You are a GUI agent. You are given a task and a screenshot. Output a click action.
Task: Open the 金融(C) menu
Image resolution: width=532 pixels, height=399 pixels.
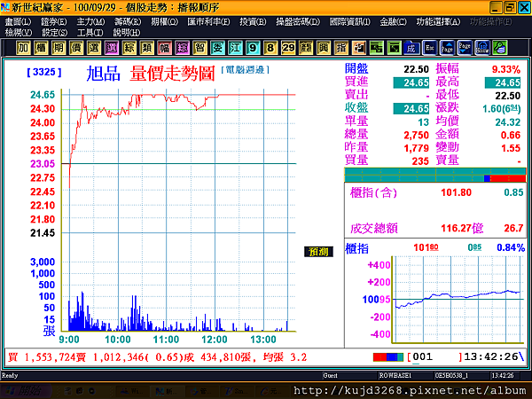[x=393, y=21]
